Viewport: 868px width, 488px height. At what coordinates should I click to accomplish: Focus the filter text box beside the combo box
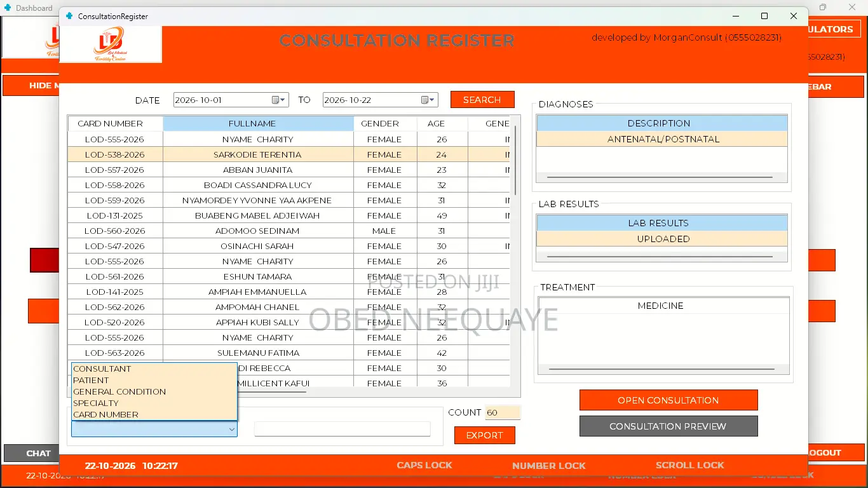(342, 430)
